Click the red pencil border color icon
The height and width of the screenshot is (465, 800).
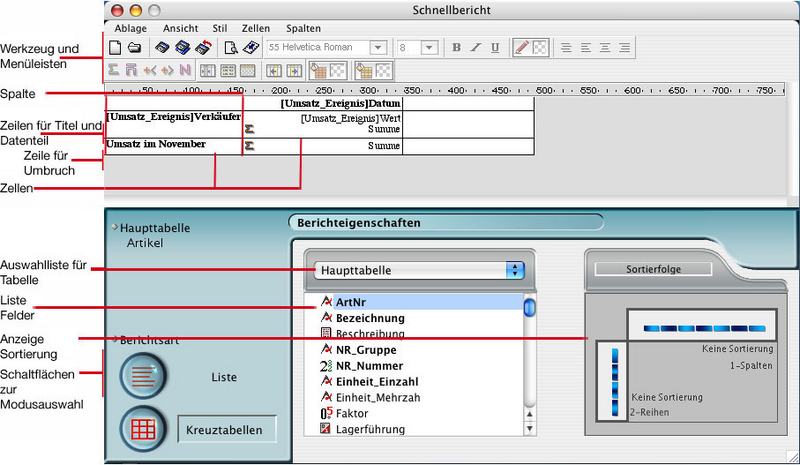[x=522, y=48]
